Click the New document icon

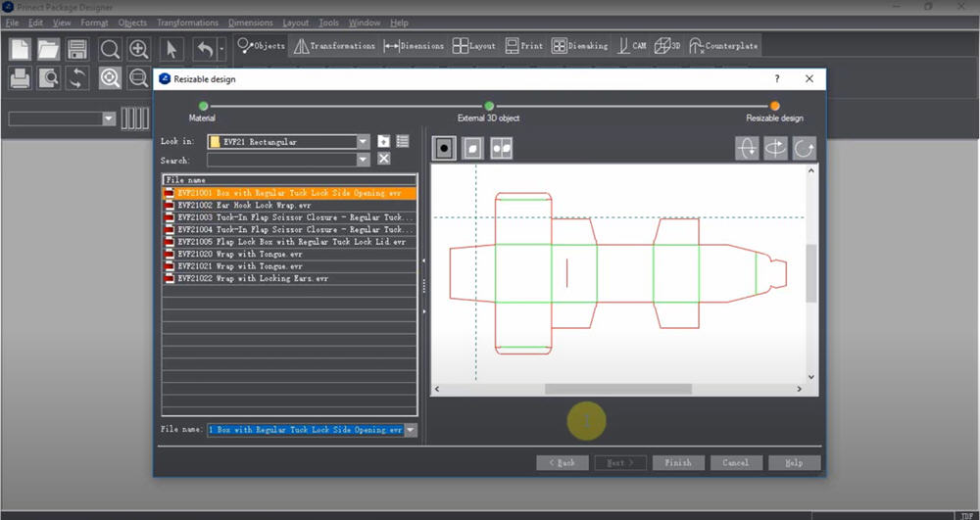pyautogui.click(x=21, y=49)
